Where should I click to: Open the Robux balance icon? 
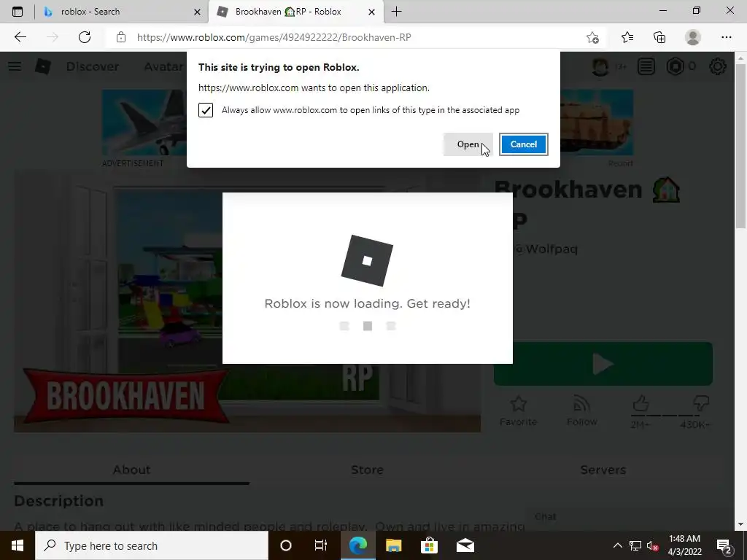(x=675, y=66)
